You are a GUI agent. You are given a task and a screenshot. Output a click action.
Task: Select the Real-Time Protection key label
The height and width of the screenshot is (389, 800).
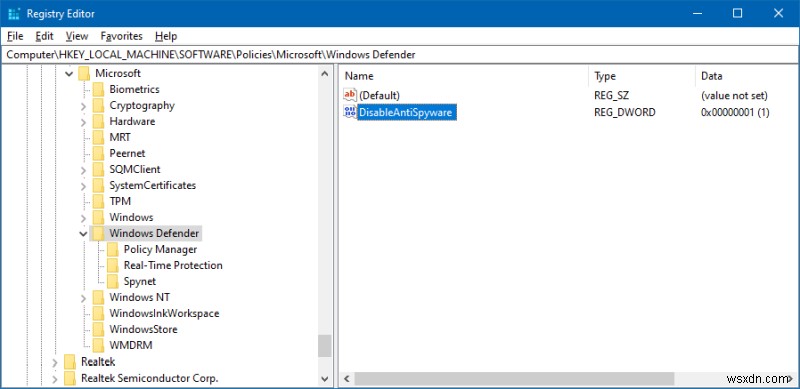[173, 265]
